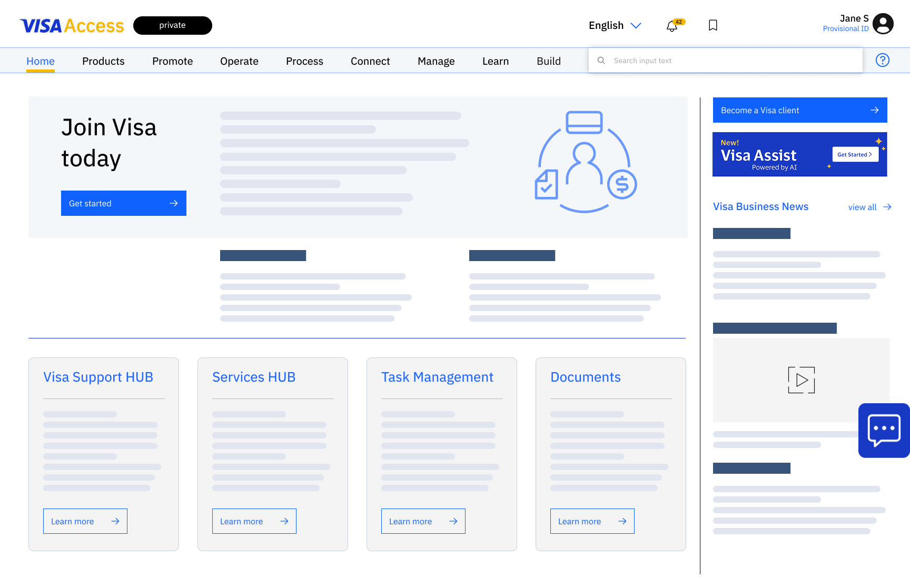Open the bookmark icon in header
This screenshot has height=588, width=910.
(713, 25)
